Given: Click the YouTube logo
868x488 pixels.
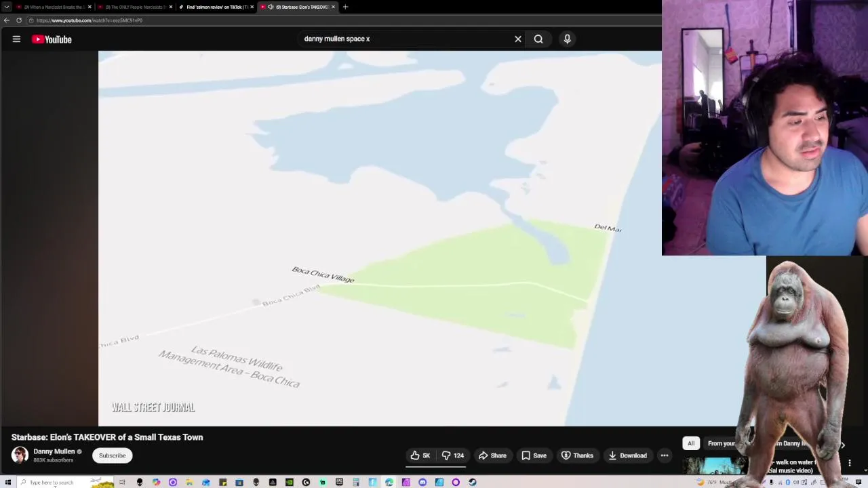Looking at the screenshot, I should coord(52,39).
